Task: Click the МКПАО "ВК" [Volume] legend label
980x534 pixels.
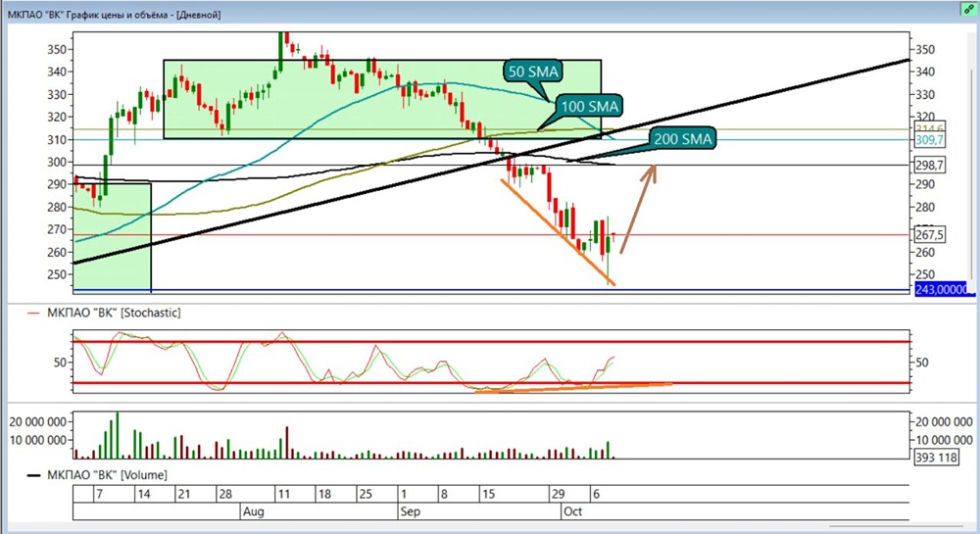Action: click(107, 475)
